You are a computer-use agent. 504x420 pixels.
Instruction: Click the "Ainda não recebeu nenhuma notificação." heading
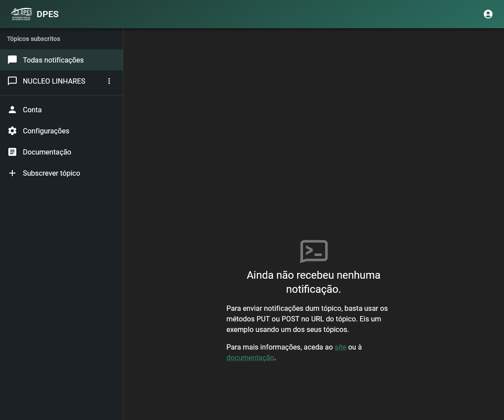click(x=313, y=282)
